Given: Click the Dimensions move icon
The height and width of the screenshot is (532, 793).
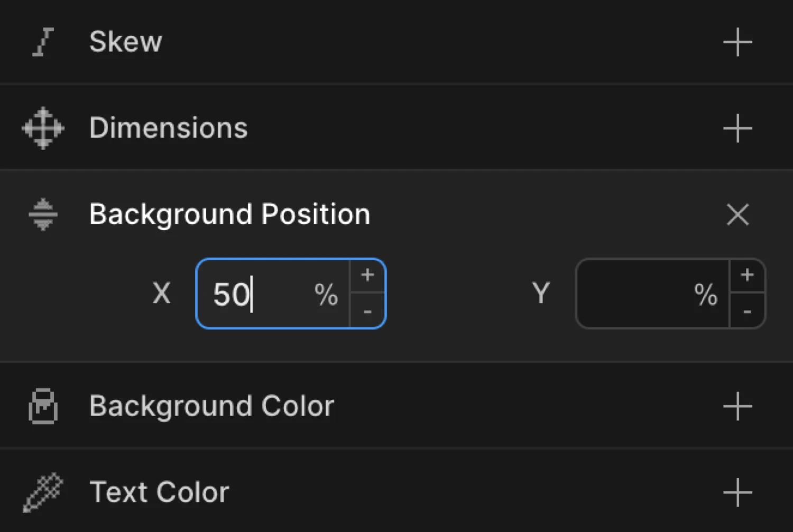Looking at the screenshot, I should (43, 127).
